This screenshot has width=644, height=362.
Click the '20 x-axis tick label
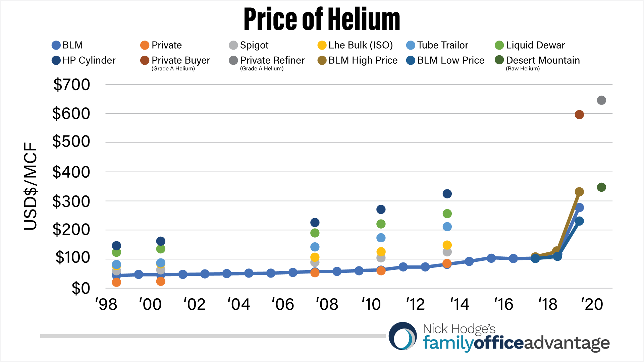coord(592,304)
